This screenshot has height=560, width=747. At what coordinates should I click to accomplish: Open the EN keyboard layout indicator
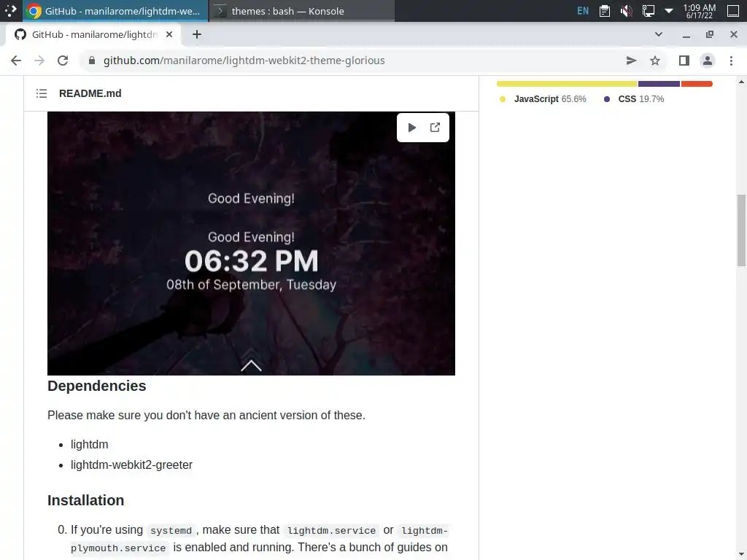click(x=583, y=10)
